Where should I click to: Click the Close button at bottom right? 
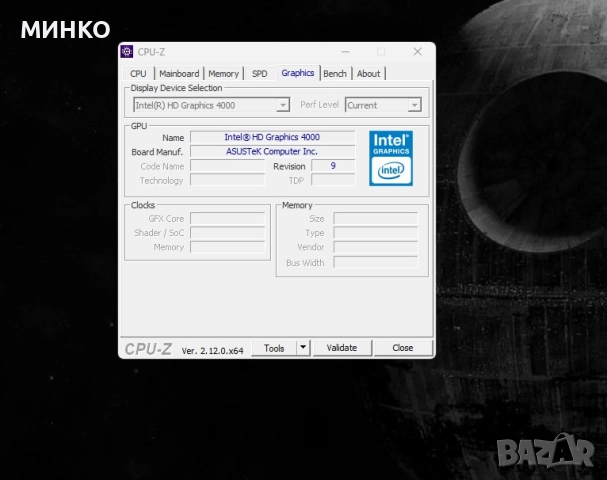[402, 348]
